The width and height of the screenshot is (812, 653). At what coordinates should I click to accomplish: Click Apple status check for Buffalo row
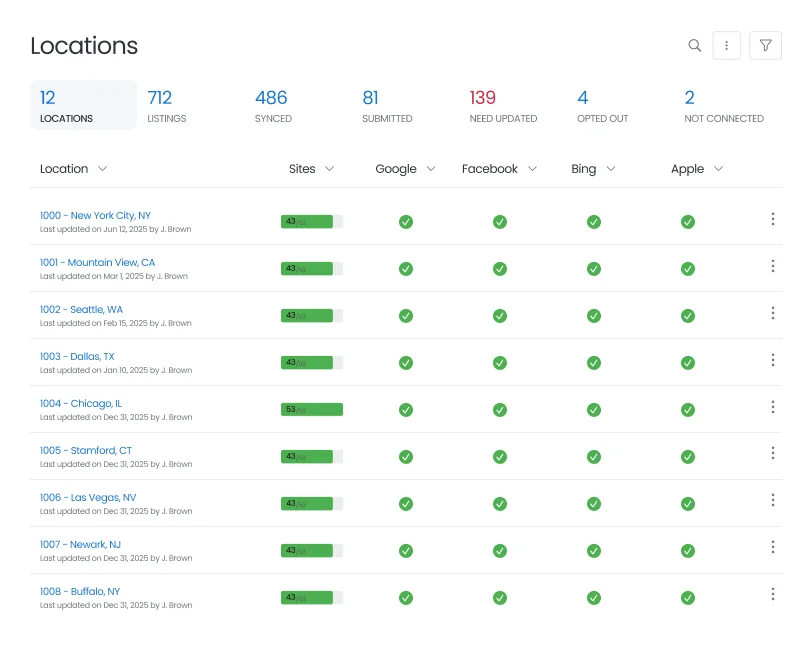click(x=688, y=598)
